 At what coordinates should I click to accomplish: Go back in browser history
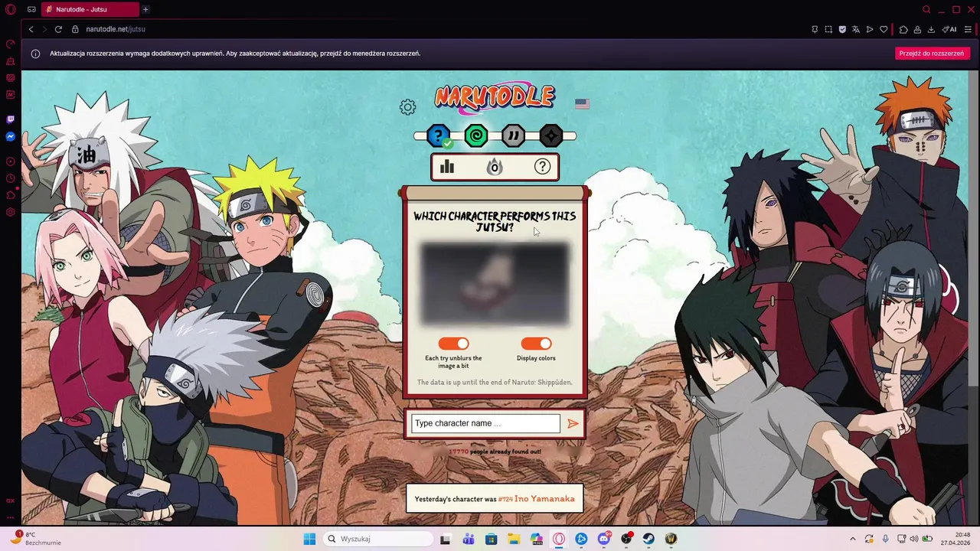point(31,29)
